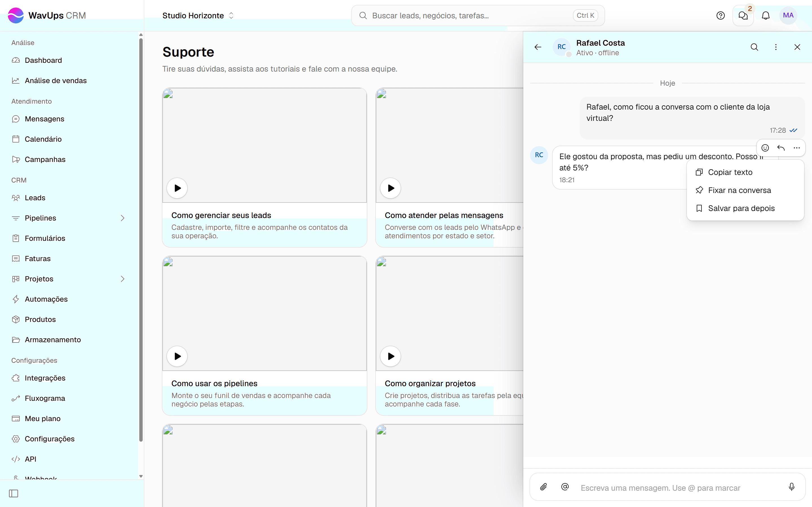Collapse the sidebar with the panel toggle
The image size is (812, 507).
coord(14,493)
